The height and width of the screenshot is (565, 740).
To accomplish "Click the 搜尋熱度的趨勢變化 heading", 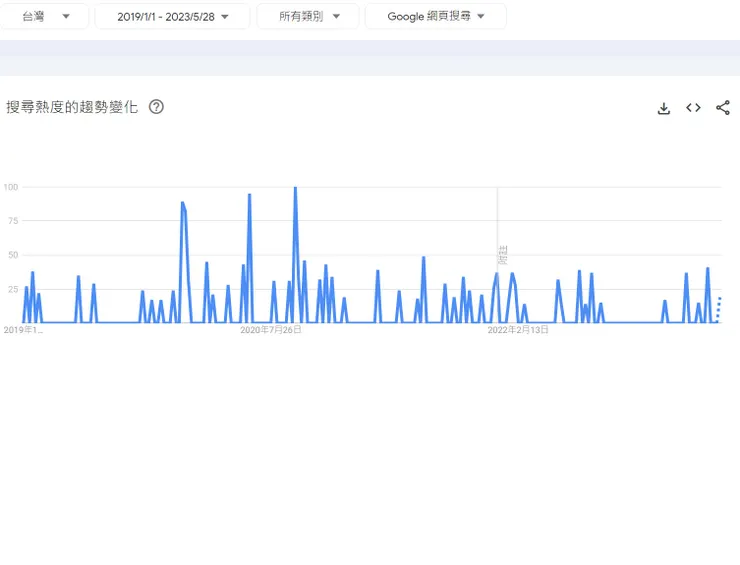I will point(72,107).
